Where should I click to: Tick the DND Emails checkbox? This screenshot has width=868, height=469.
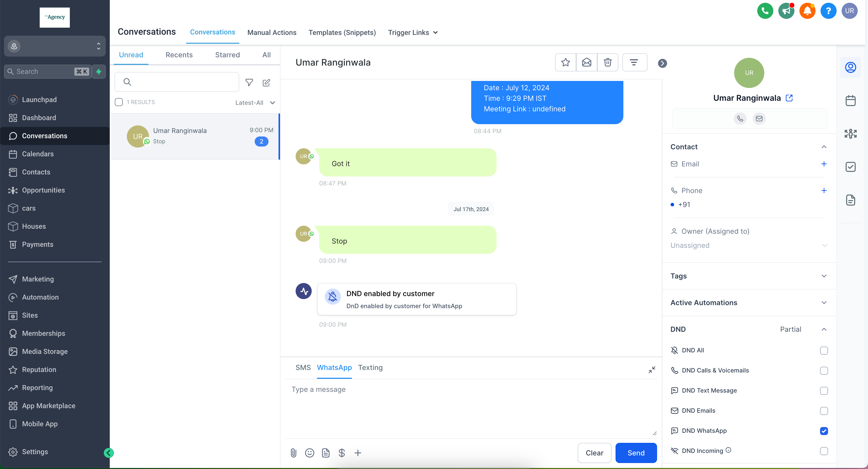tap(824, 411)
